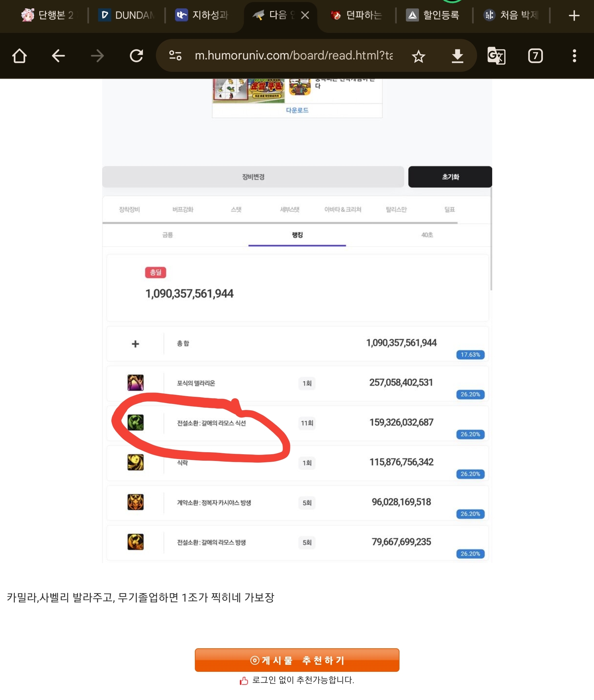594x700 pixels.
Task: Click damage value 96,028,169,518
Action: tap(401, 502)
